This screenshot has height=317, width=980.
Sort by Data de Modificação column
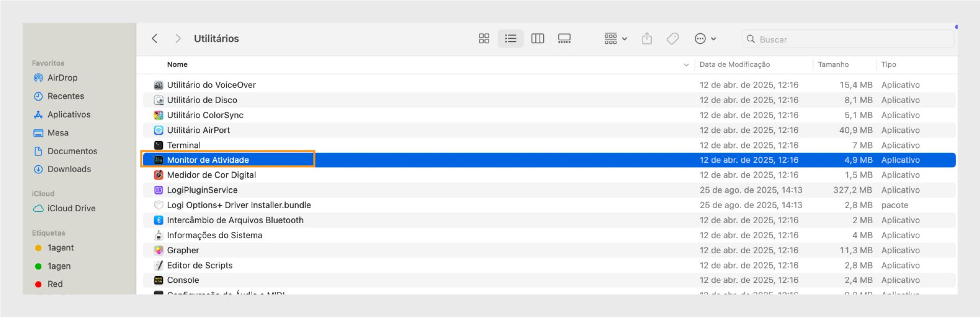click(734, 65)
